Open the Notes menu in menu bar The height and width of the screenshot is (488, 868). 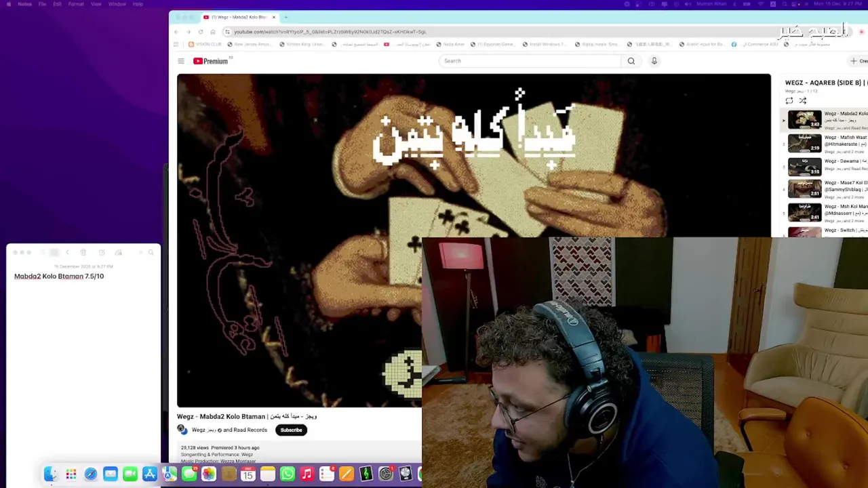click(x=24, y=4)
